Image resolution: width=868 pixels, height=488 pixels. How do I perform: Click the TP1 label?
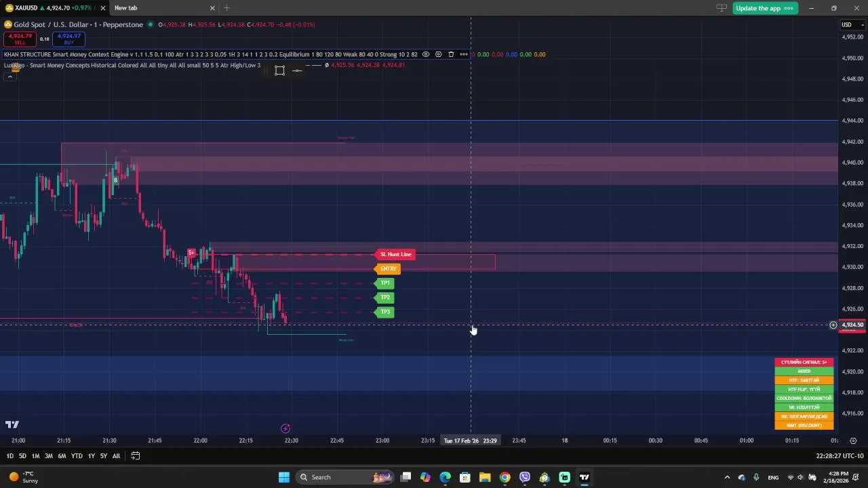coord(384,283)
